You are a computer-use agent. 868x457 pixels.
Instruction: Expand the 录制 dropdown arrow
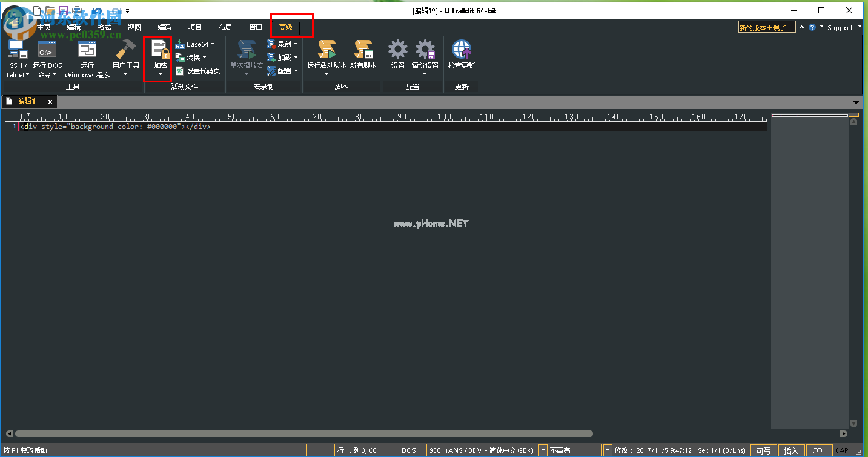coord(296,44)
